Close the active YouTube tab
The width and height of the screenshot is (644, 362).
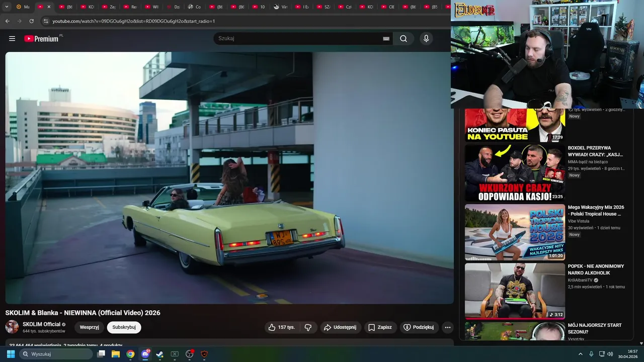click(x=49, y=7)
